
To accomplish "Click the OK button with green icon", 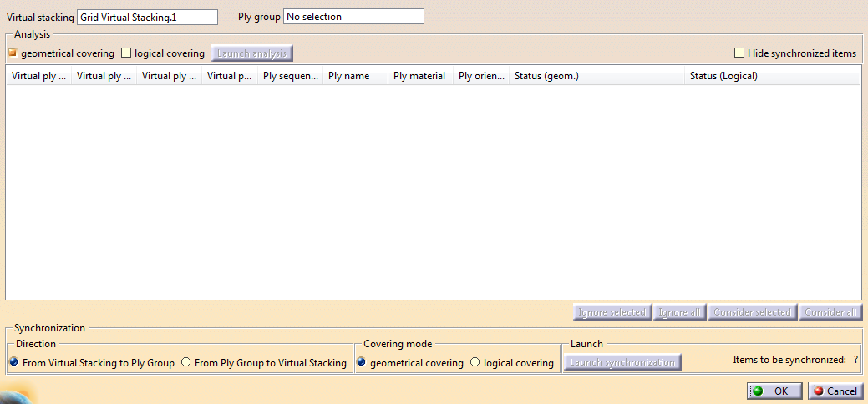I will click(x=774, y=391).
